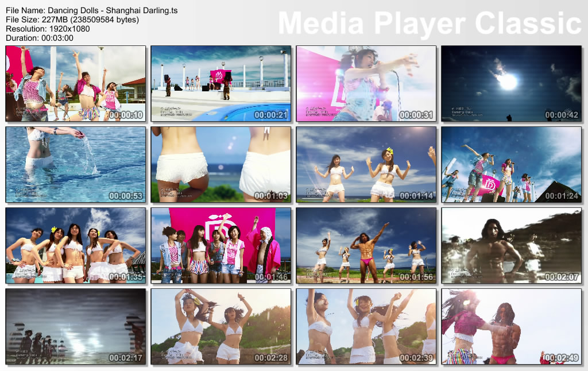Select the thumbnail stamped 00:01:24
588x371 pixels.
tap(512, 165)
